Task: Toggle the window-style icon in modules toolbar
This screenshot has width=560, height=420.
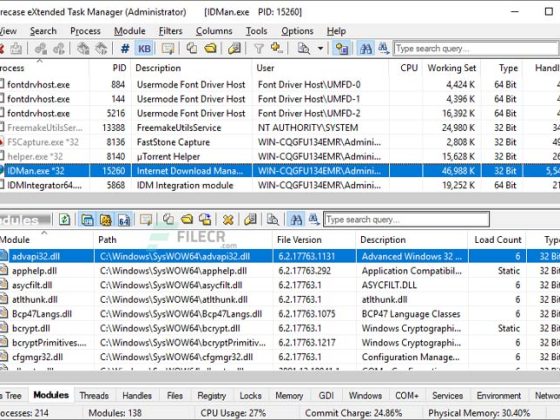Action: click(x=88, y=219)
